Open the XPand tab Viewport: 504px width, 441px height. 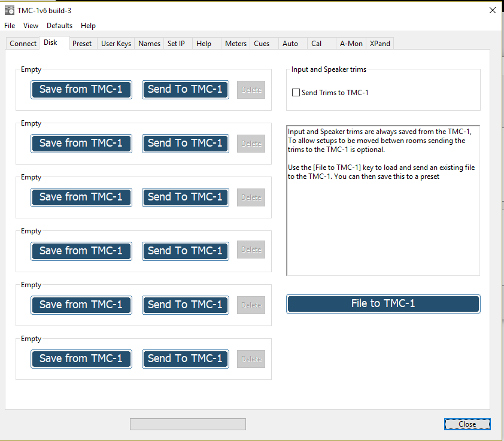point(380,44)
